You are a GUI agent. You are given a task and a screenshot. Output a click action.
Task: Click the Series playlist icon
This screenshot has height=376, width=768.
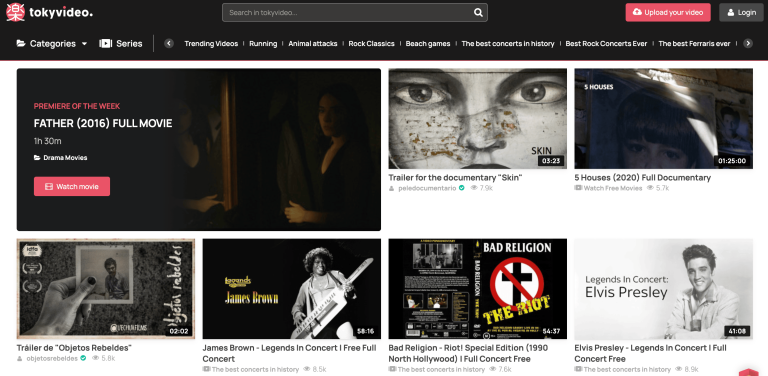click(105, 44)
